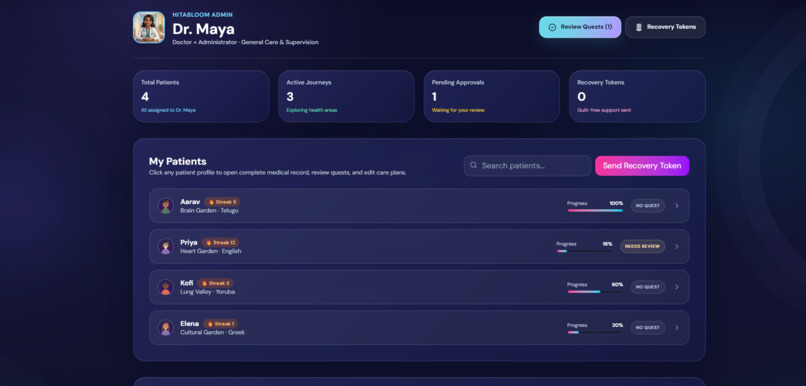Expand Elena's row chevron
Image resolution: width=806 pixels, height=386 pixels.
click(676, 327)
